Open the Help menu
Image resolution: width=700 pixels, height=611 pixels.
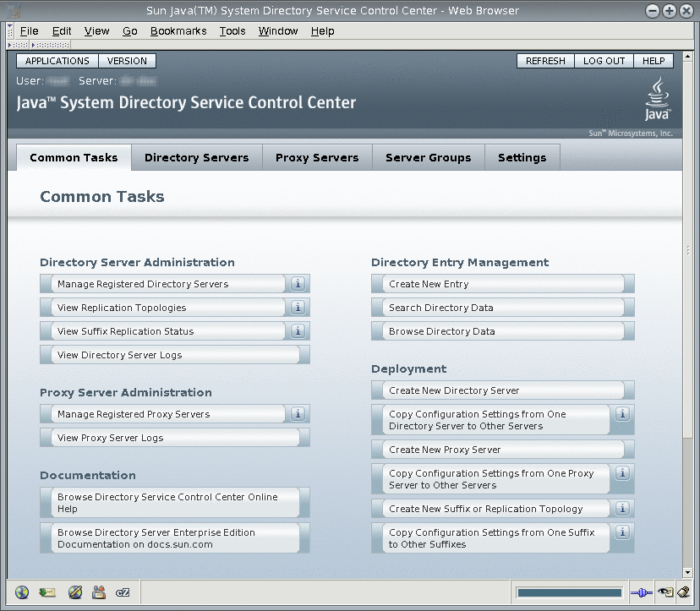coord(323,31)
